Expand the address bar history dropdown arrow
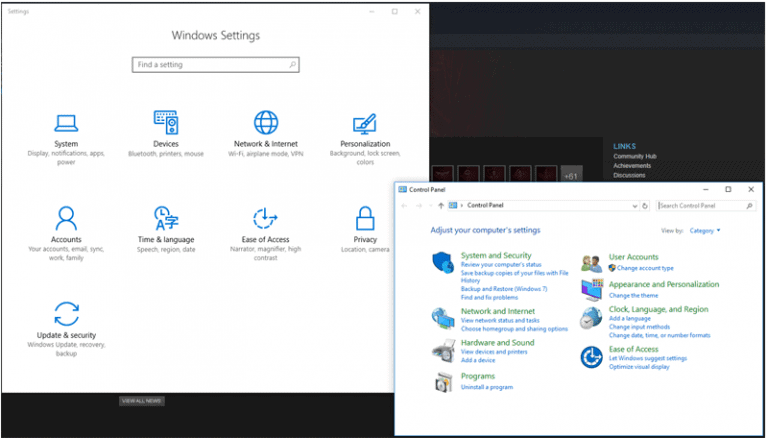 (635, 206)
